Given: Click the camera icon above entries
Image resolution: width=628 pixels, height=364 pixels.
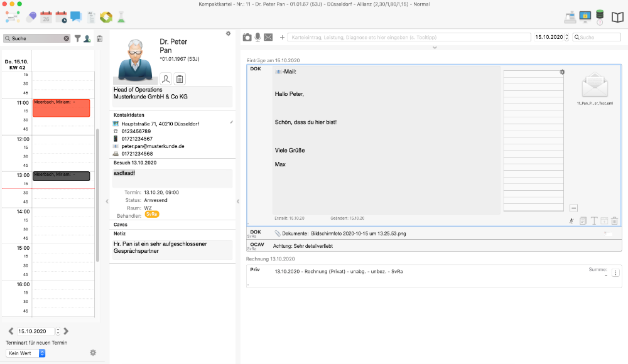Looking at the screenshot, I should (x=247, y=38).
